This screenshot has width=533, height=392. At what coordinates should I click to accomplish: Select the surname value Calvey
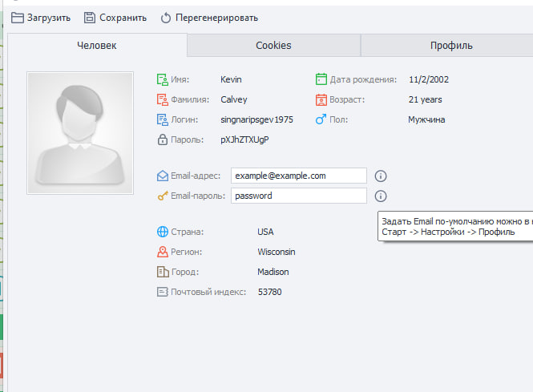click(234, 99)
